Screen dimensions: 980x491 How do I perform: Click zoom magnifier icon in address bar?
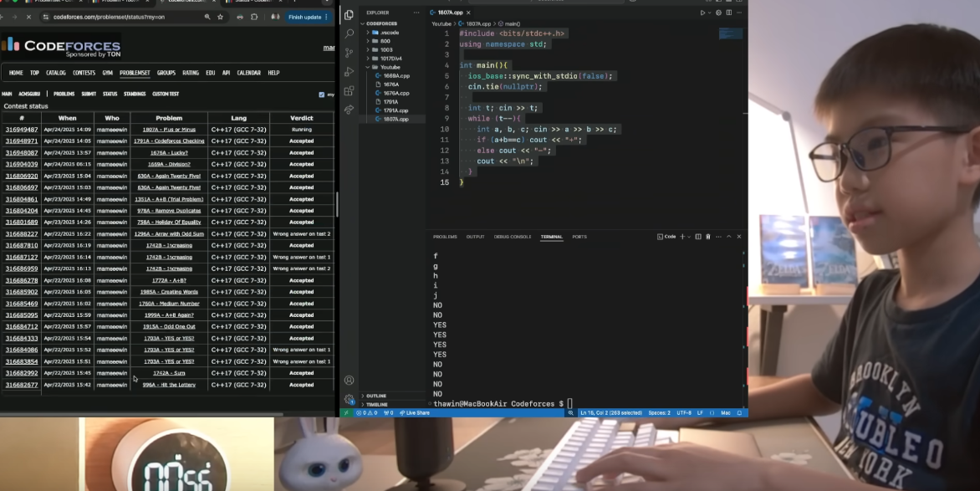(x=207, y=17)
